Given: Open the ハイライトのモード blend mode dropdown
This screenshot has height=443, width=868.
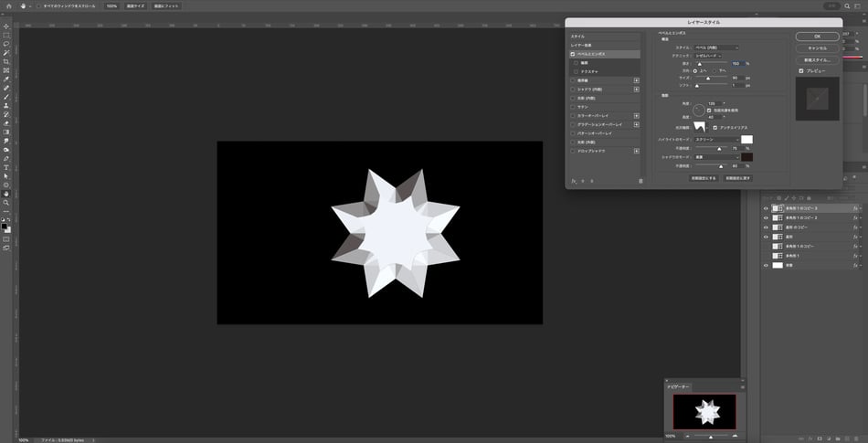Looking at the screenshot, I should (716, 140).
